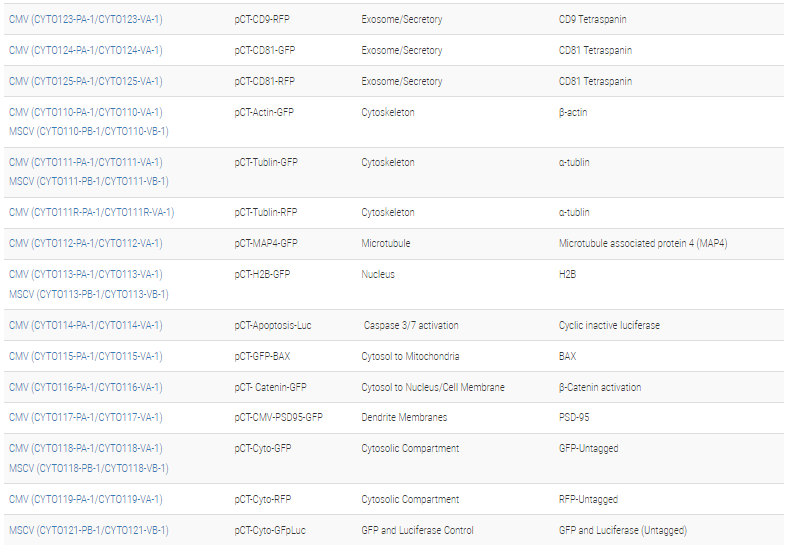
Task: Click the CMV CYTO0119-PA-1 Cyto-RFP link
Action: point(85,499)
